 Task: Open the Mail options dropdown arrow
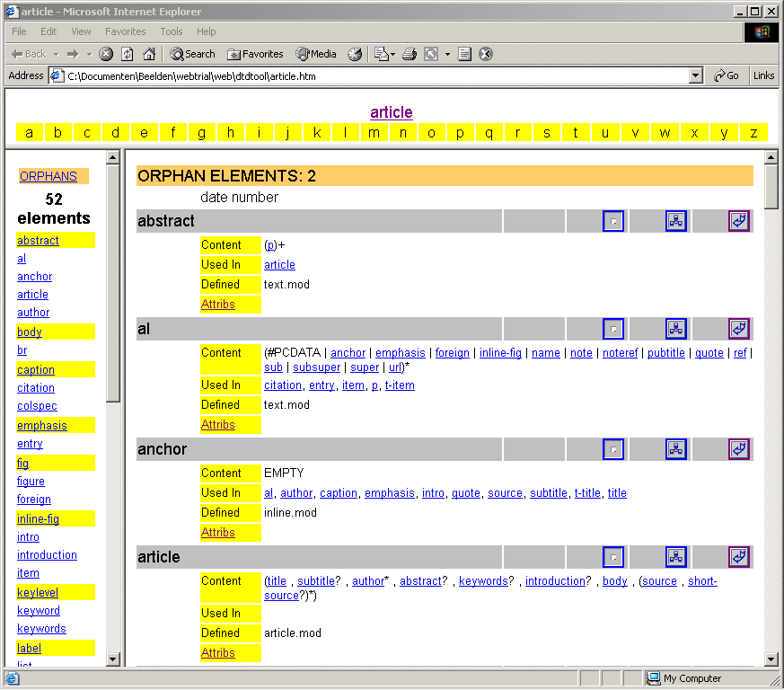(393, 54)
